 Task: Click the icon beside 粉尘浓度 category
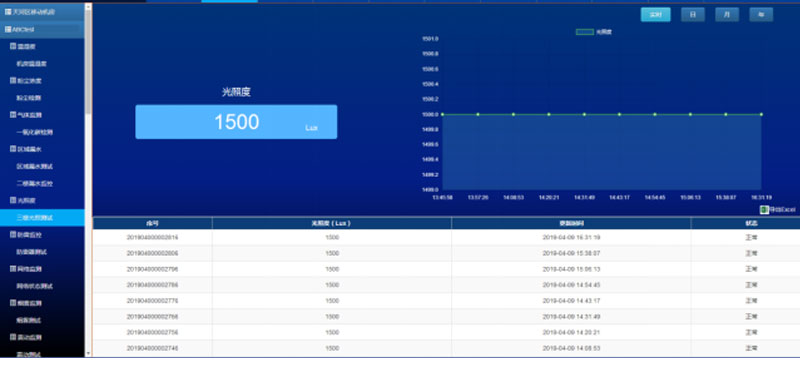pos(13,81)
